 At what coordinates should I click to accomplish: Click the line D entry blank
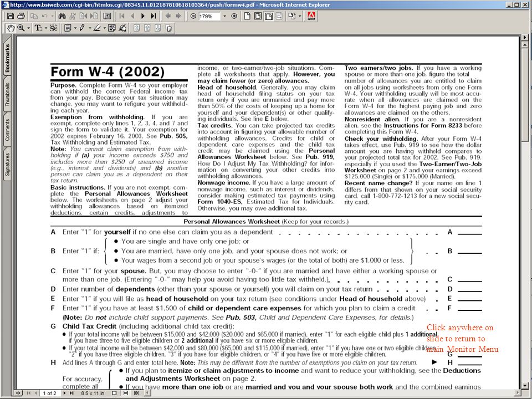click(x=469, y=290)
